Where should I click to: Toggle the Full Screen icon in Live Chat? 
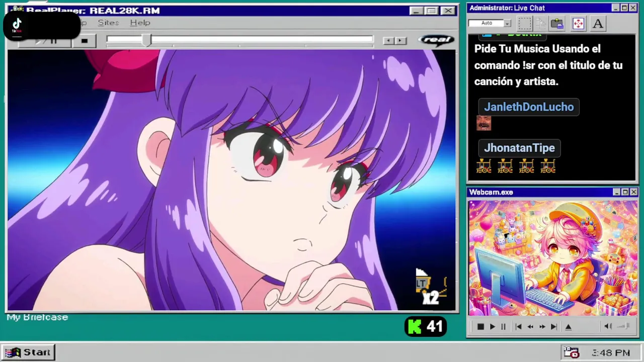coord(578,23)
